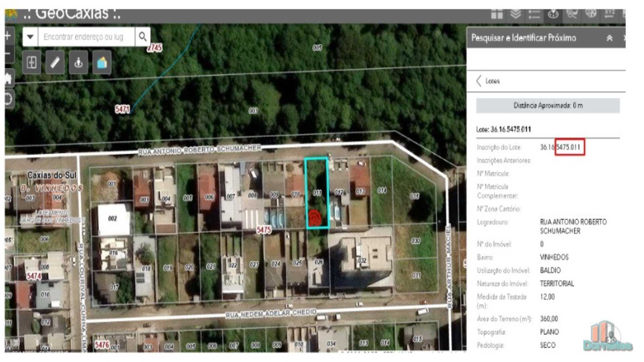Open the legend list icon
644x362 pixels.
[534, 14]
